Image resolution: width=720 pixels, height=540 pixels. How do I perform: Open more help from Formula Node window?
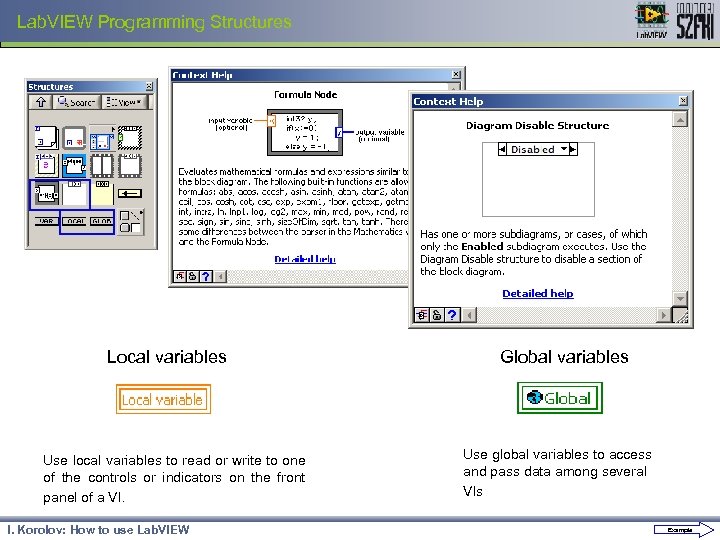(206, 276)
